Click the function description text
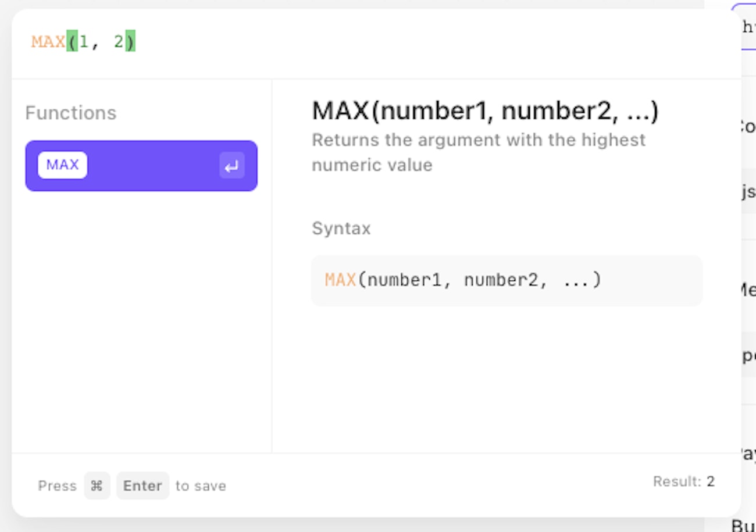This screenshot has height=532, width=756. click(478, 152)
